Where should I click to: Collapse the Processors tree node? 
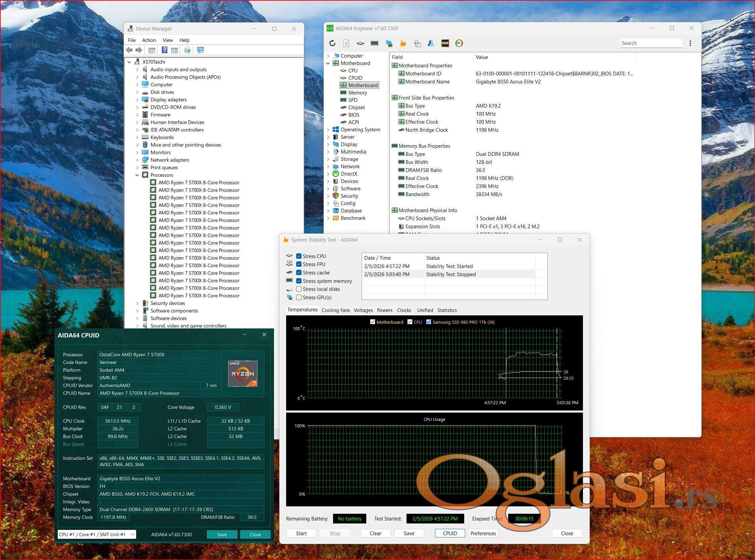(x=138, y=175)
